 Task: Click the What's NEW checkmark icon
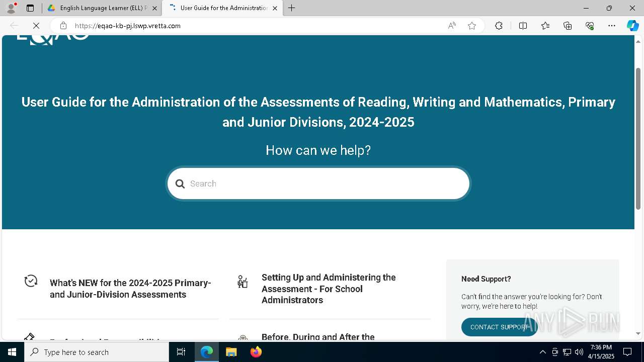(x=31, y=281)
